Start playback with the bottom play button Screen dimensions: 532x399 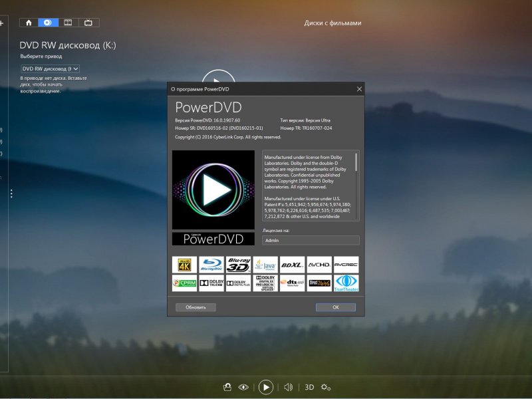265,387
